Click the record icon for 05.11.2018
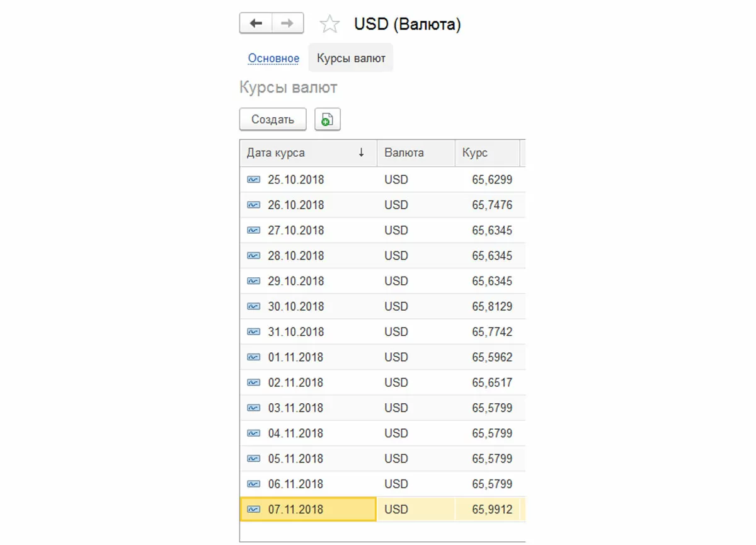The width and height of the screenshot is (756, 545). pos(253,459)
